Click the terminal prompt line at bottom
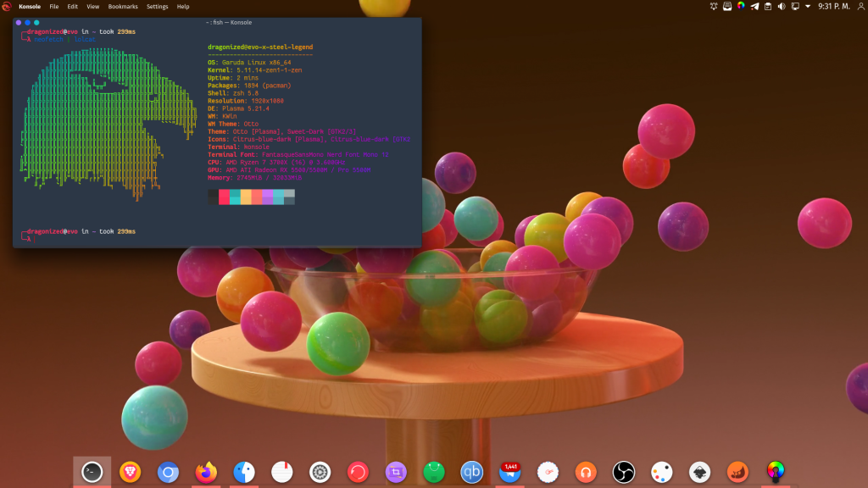 127,240
